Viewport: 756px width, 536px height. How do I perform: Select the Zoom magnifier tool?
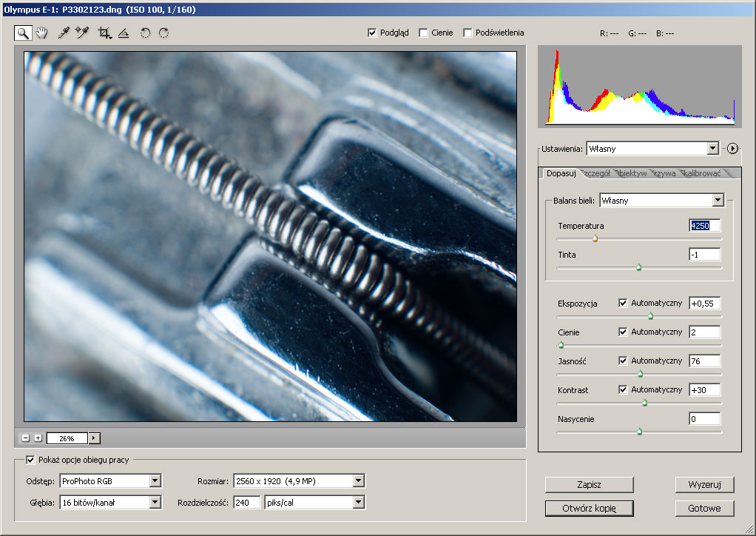click(x=23, y=33)
